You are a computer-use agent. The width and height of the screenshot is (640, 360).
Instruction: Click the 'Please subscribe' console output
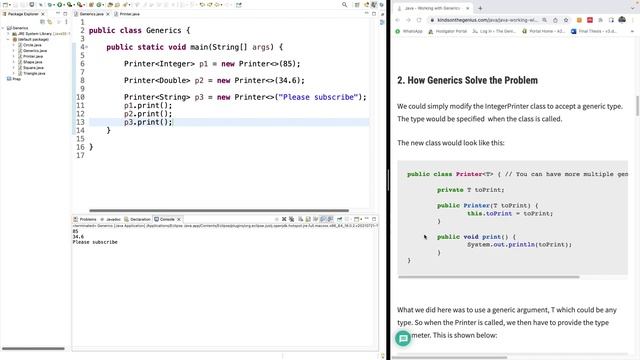pyautogui.click(x=95, y=242)
